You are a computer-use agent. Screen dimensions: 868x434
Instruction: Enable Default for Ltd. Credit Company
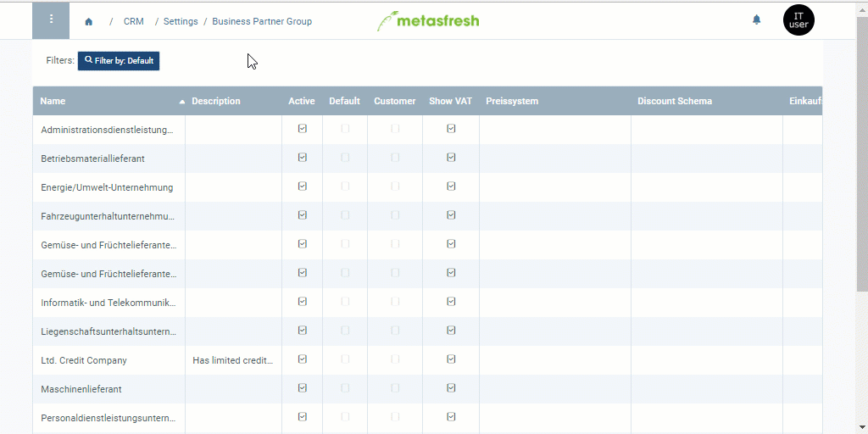[x=345, y=359]
